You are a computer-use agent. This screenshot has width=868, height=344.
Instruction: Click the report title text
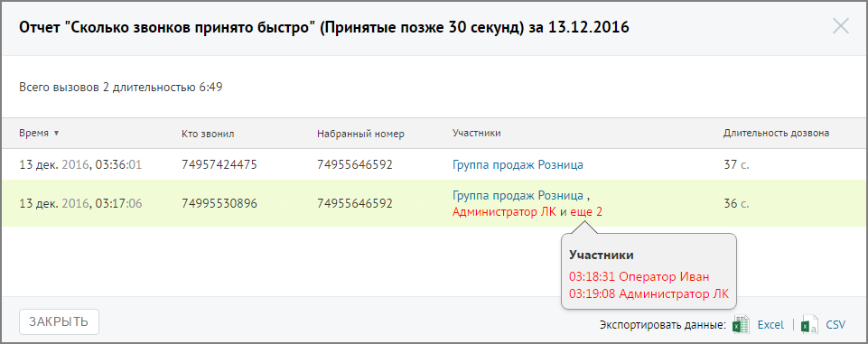pyautogui.click(x=324, y=28)
